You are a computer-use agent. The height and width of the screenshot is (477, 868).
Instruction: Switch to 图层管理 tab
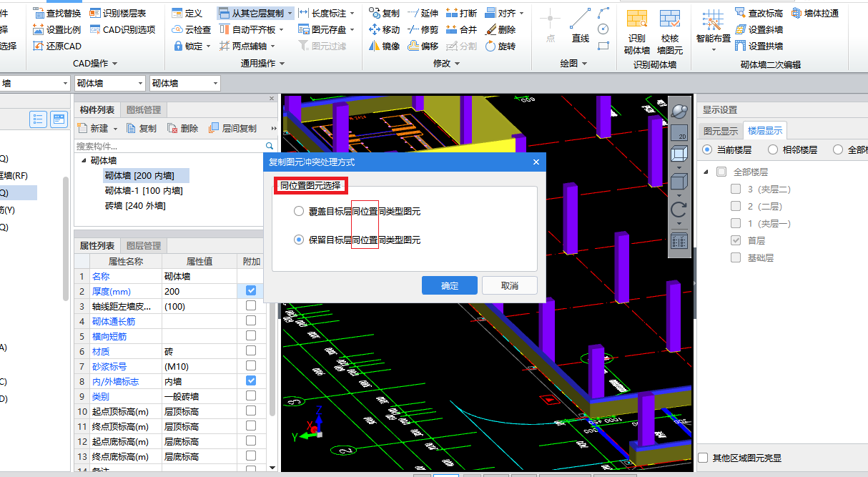(x=144, y=245)
